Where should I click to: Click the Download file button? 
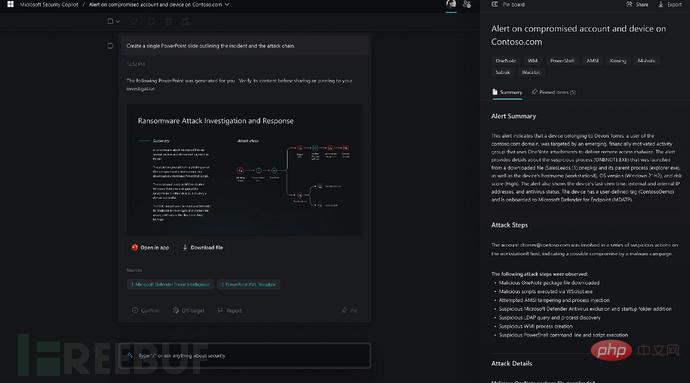pyautogui.click(x=203, y=248)
